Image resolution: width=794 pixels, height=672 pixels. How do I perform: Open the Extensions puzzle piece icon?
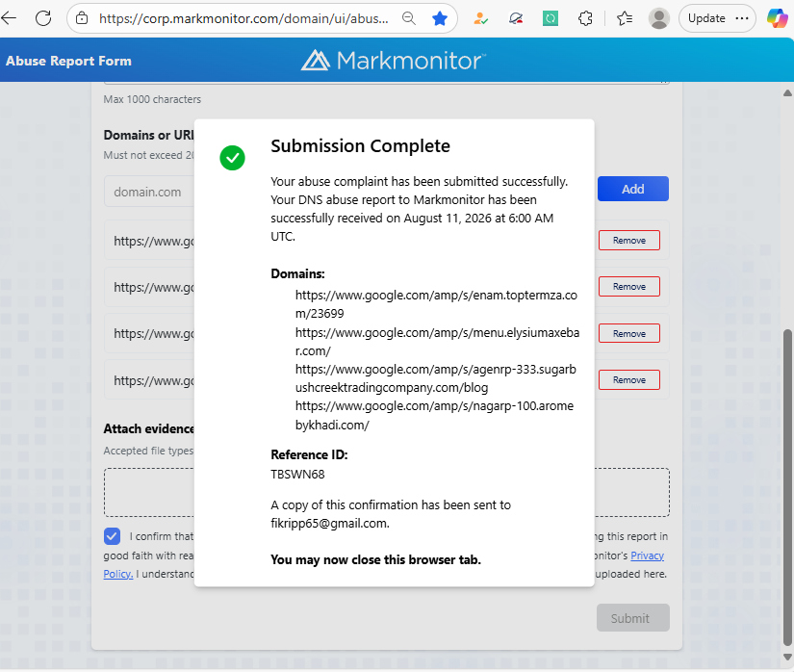(x=585, y=18)
